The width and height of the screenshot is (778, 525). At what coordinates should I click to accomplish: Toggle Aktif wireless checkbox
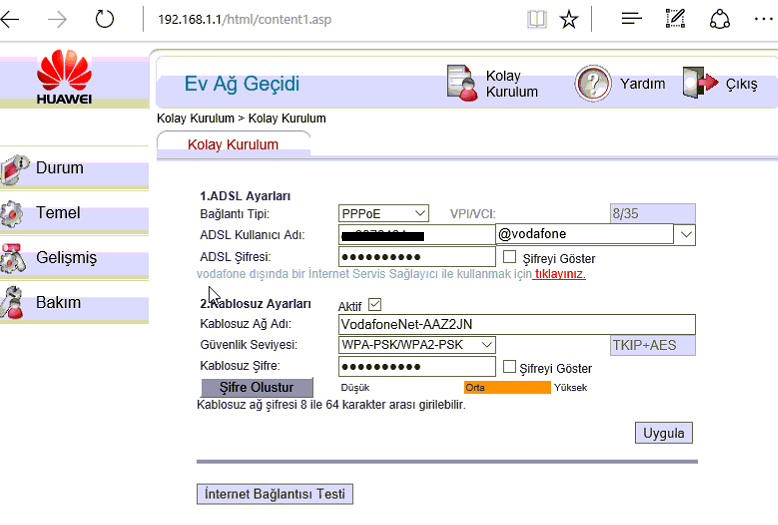tap(375, 304)
